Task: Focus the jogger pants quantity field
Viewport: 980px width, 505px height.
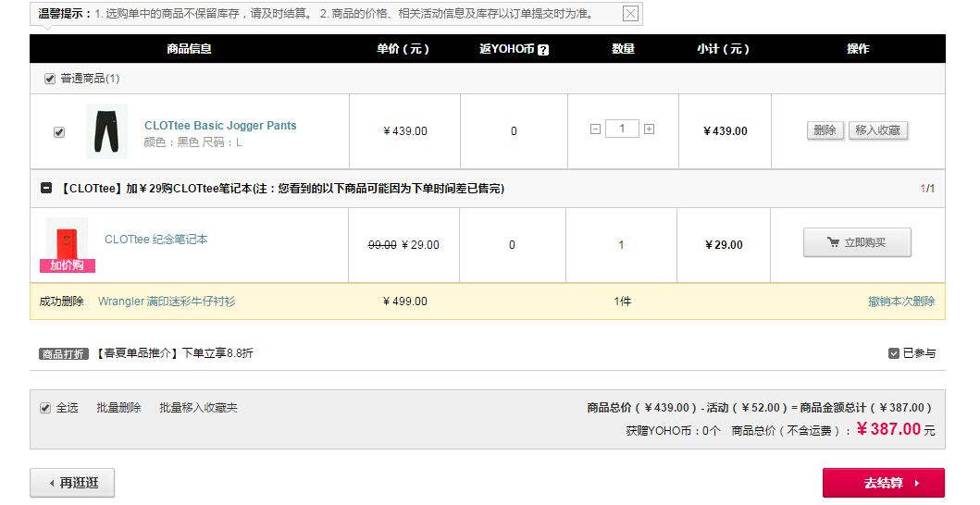Action: click(x=622, y=129)
